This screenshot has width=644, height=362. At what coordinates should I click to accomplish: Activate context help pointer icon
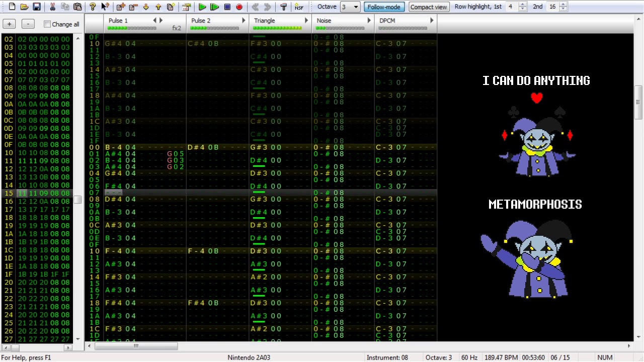(105, 7)
